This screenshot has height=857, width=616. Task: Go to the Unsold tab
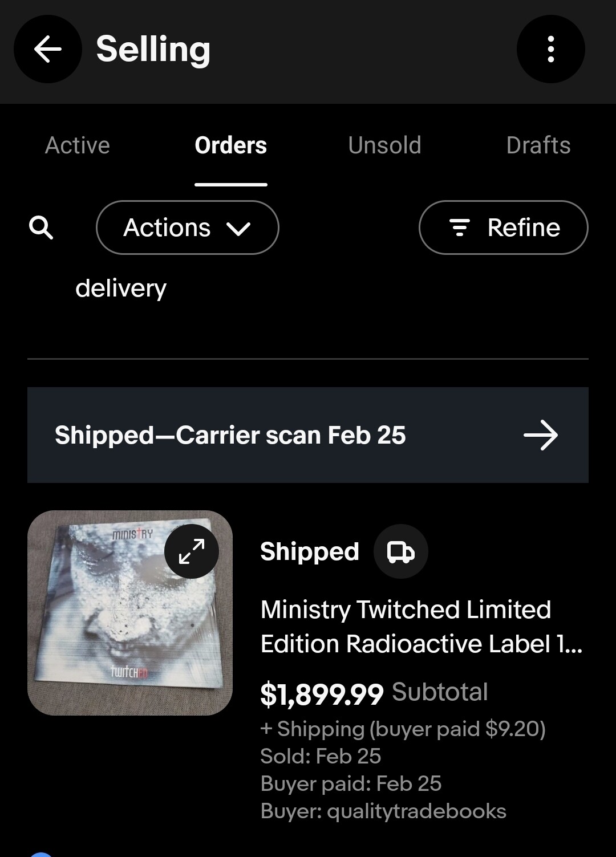384,145
